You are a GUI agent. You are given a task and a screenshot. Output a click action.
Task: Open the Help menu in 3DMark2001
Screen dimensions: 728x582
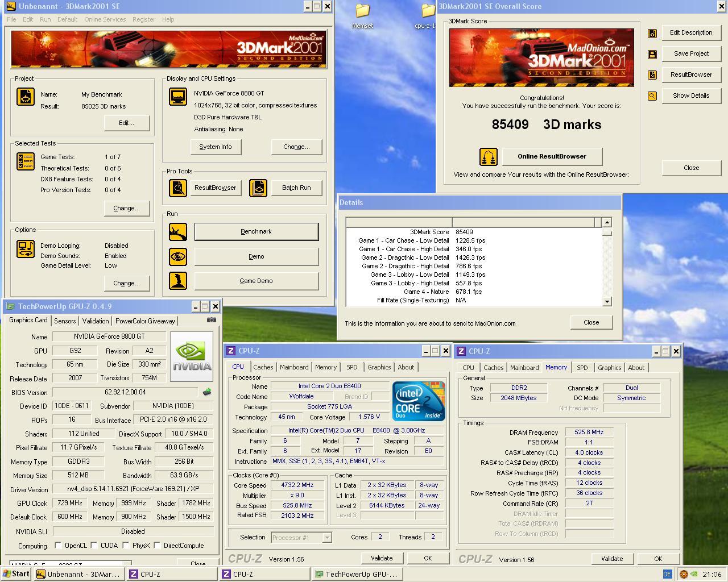(168, 19)
